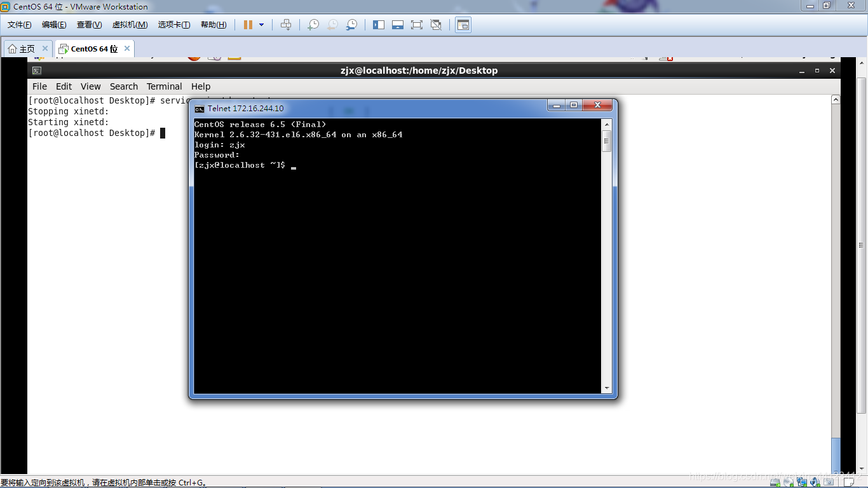Click the message log icon in status bar
This screenshot has width=868, height=488.
click(848, 483)
